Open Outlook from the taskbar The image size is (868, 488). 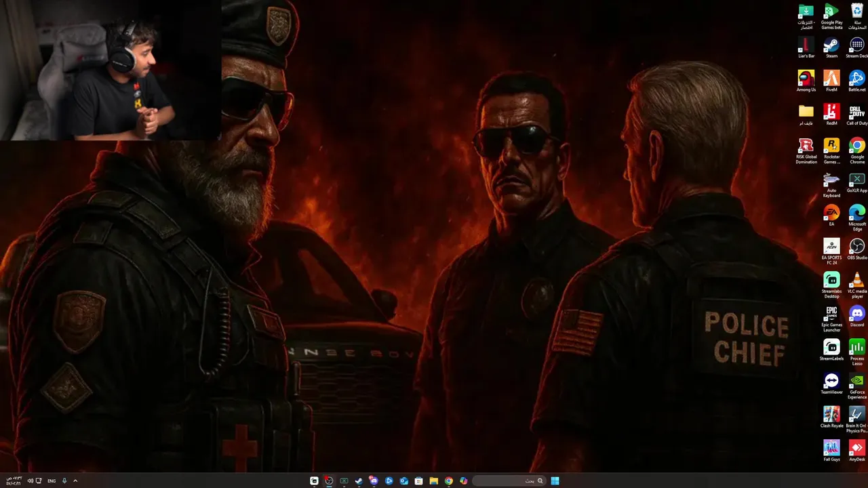(x=404, y=481)
